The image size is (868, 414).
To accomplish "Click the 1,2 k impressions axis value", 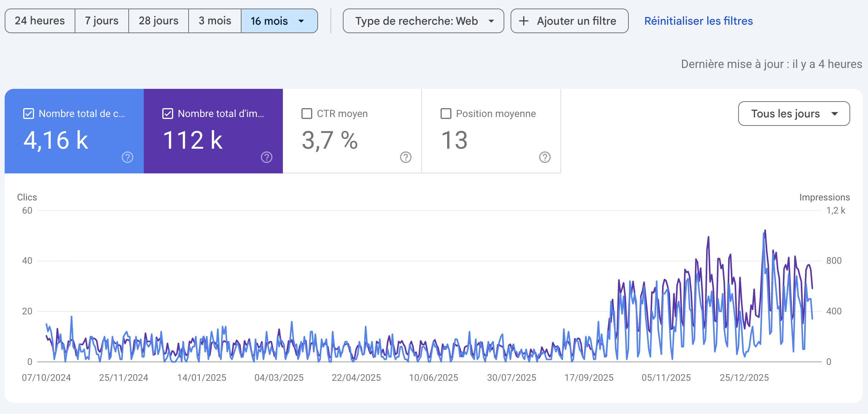I will (x=836, y=210).
